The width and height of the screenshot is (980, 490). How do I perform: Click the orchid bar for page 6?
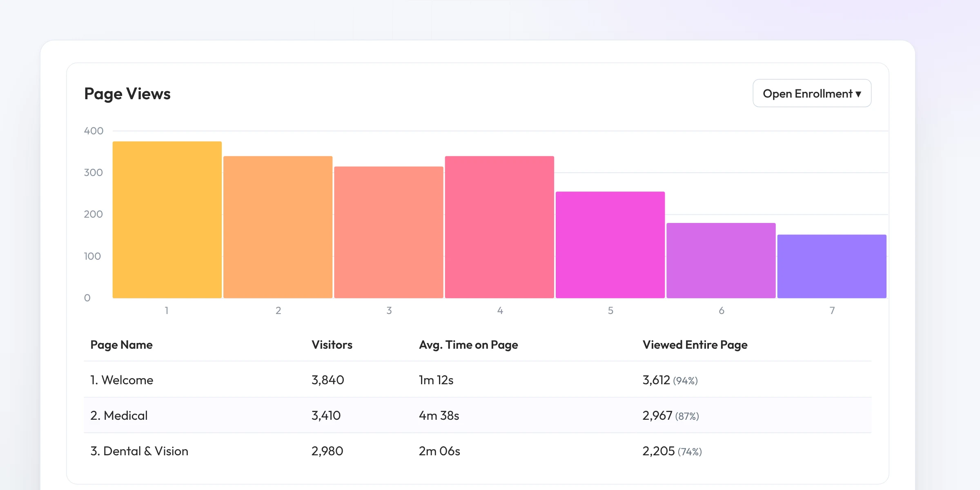point(721,261)
